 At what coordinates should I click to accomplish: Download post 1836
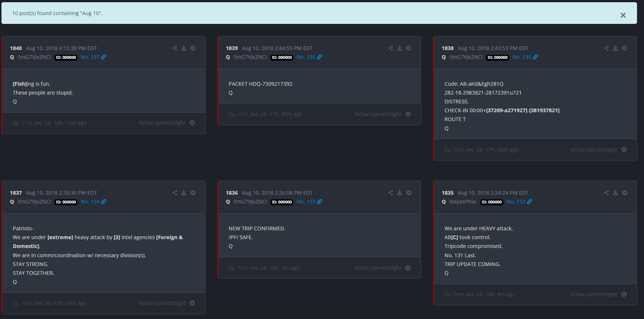coord(400,193)
